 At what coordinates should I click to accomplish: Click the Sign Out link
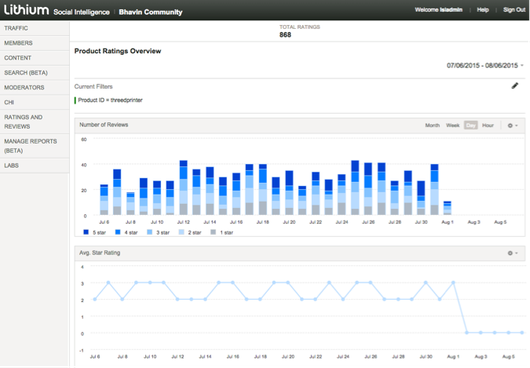[x=514, y=10]
